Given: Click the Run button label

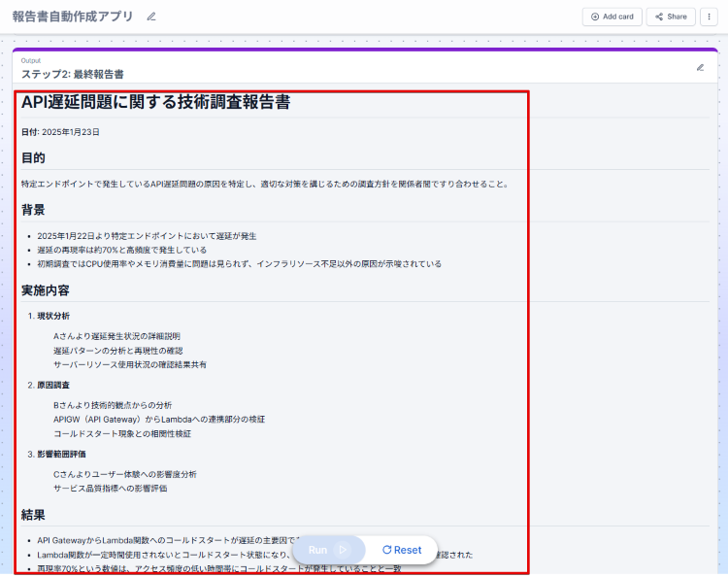Looking at the screenshot, I should [317, 550].
